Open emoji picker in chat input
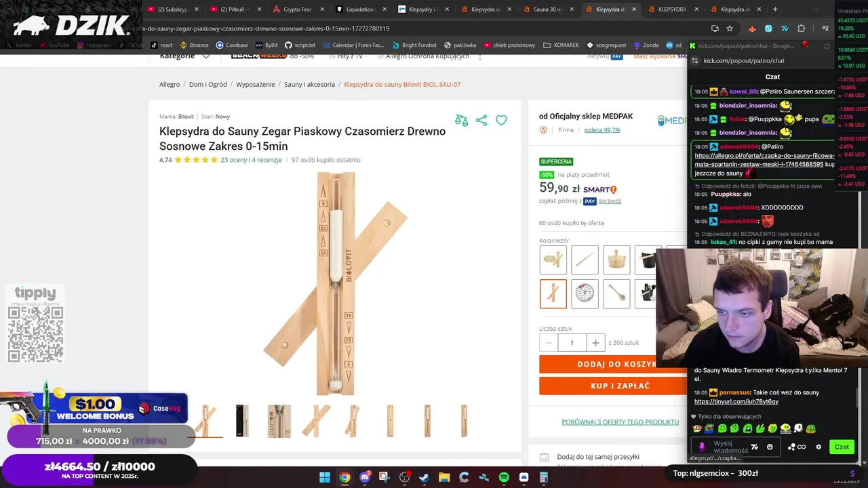Viewport: 868px width, 488px height. coord(770,447)
